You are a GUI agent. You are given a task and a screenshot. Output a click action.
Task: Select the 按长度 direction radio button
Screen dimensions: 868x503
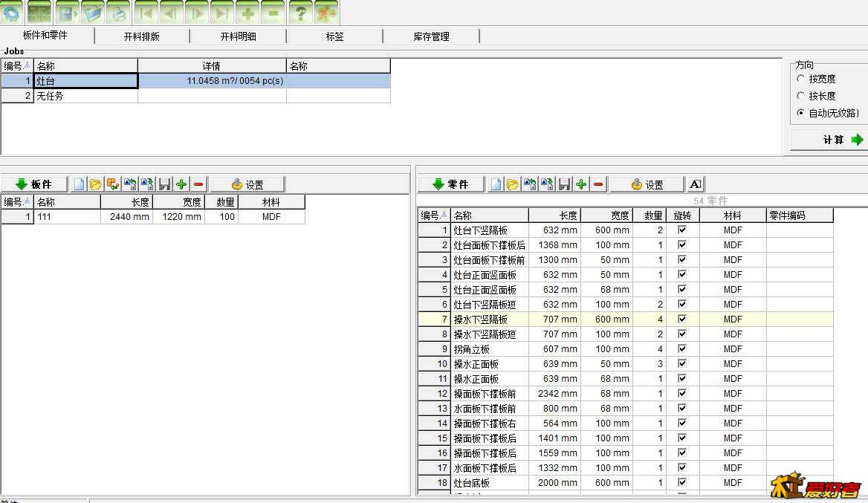800,96
